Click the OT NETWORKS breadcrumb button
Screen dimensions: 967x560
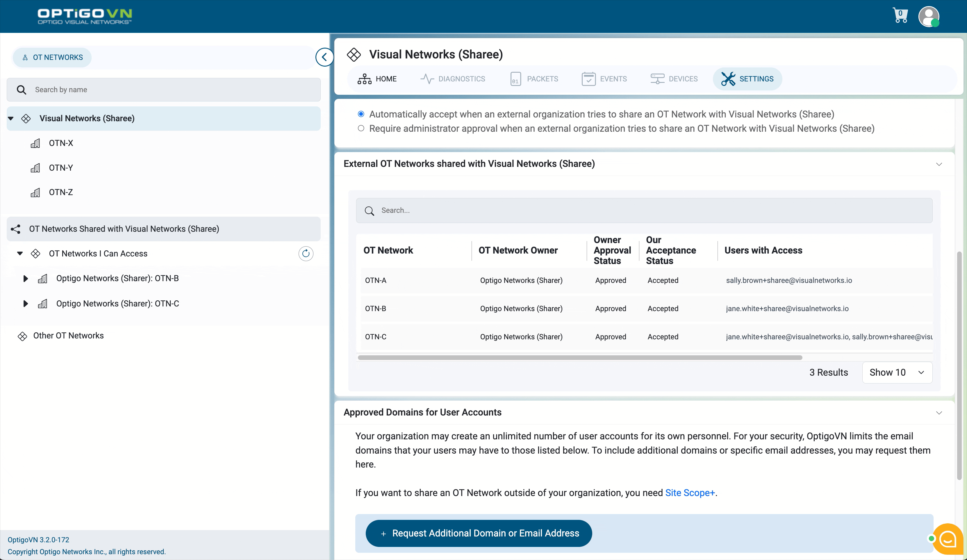(52, 58)
